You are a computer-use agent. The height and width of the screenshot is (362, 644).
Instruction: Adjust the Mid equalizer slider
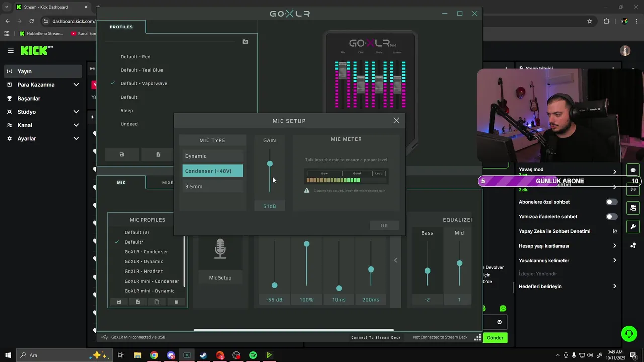coord(459,263)
